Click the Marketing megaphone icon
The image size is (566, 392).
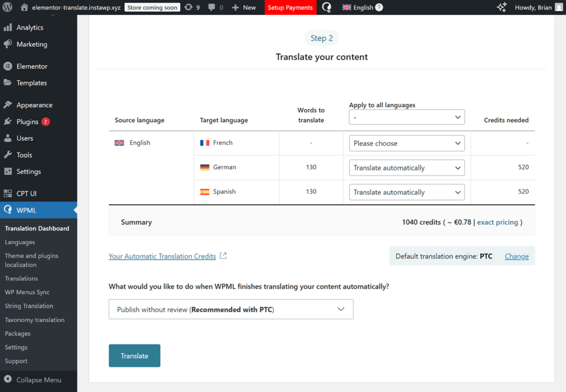8,44
